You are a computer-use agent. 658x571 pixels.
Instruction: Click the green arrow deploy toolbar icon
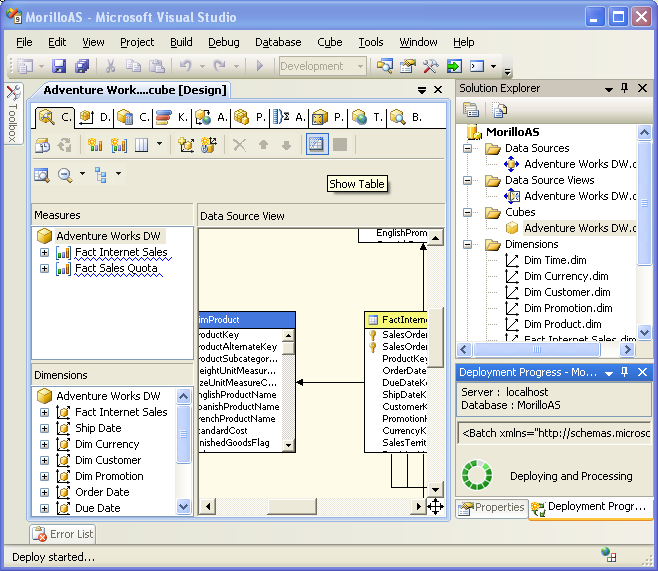tap(454, 66)
